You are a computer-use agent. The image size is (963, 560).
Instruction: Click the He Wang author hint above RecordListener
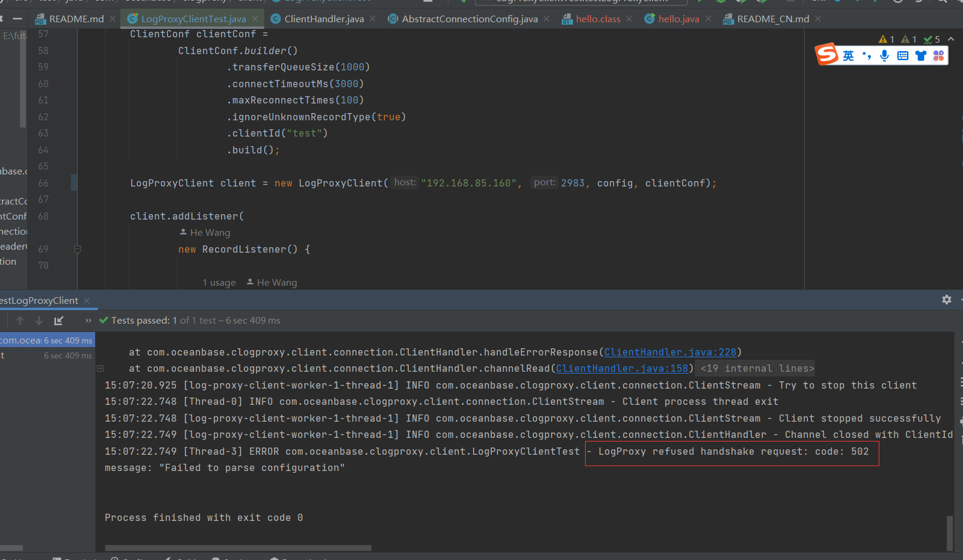click(x=205, y=232)
